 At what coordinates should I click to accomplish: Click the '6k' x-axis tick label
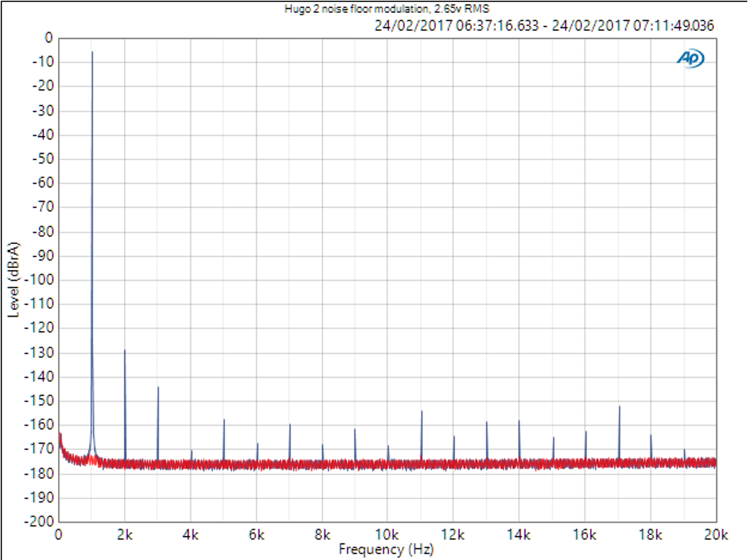(256, 535)
